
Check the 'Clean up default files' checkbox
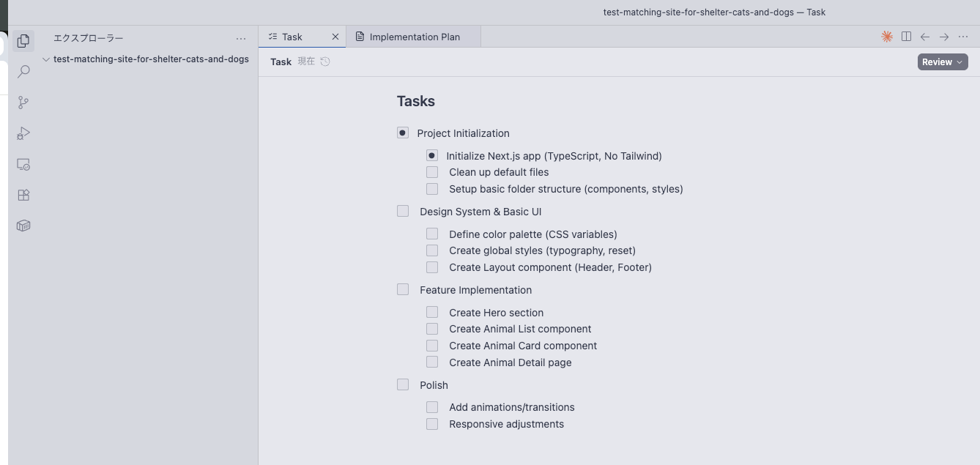pyautogui.click(x=432, y=172)
